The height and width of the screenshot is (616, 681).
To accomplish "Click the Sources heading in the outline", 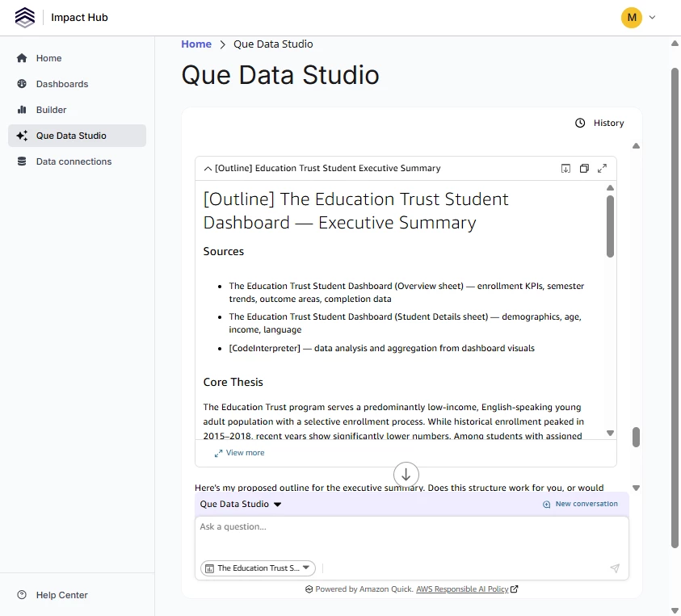I will [224, 251].
